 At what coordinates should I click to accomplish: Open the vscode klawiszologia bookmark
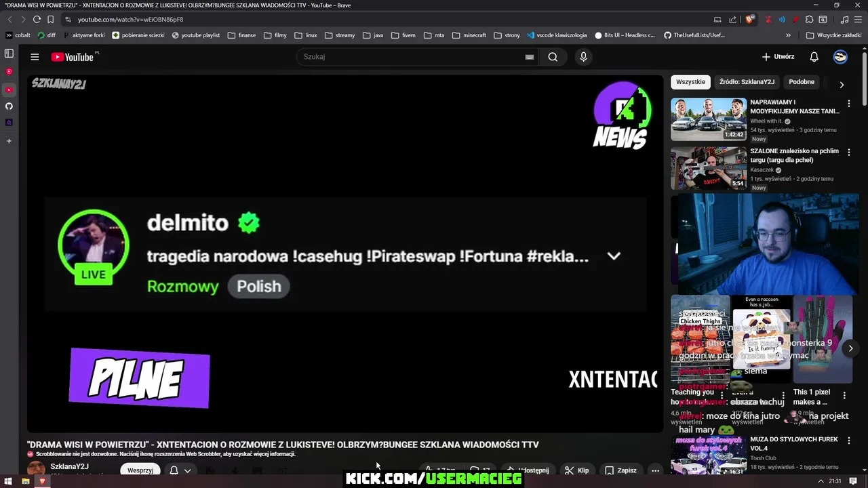point(557,35)
